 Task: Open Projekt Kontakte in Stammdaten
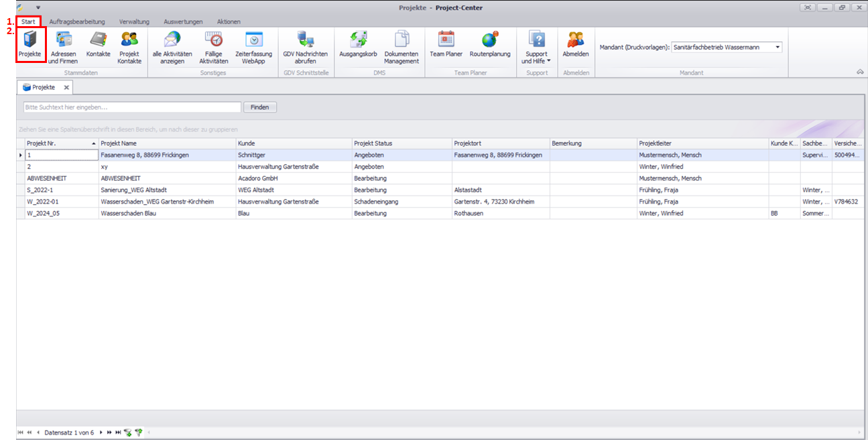pyautogui.click(x=129, y=46)
